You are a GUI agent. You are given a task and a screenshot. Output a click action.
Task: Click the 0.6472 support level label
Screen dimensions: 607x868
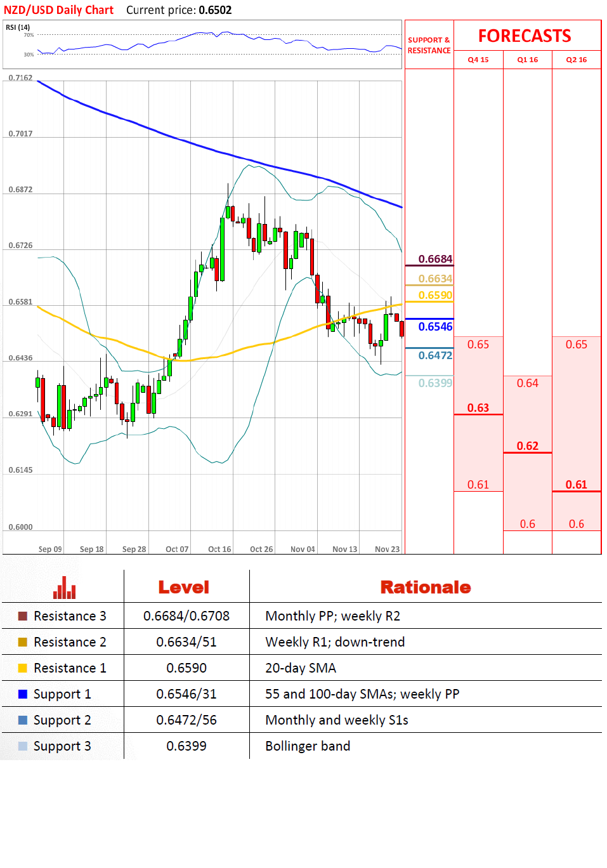[x=435, y=355]
